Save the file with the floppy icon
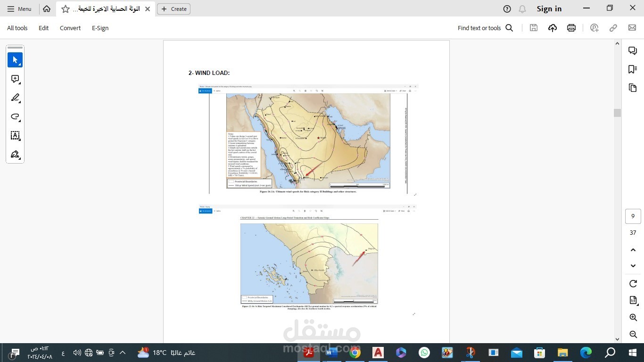 534,28
